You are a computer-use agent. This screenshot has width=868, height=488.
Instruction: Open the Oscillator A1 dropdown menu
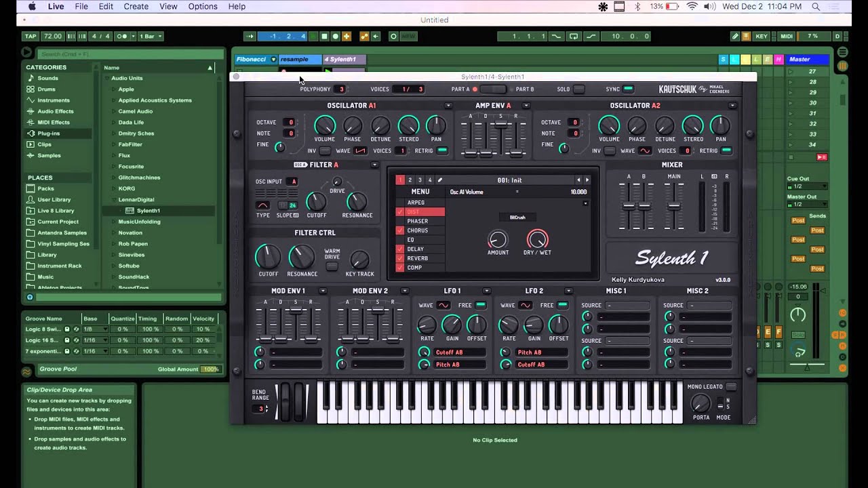pyautogui.click(x=448, y=106)
